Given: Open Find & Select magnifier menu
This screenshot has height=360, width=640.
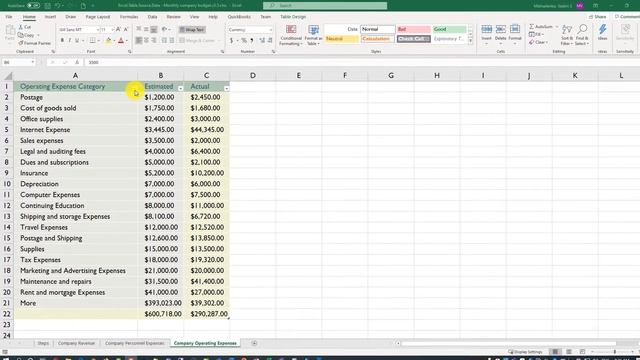Looking at the screenshot, I should point(582,35).
